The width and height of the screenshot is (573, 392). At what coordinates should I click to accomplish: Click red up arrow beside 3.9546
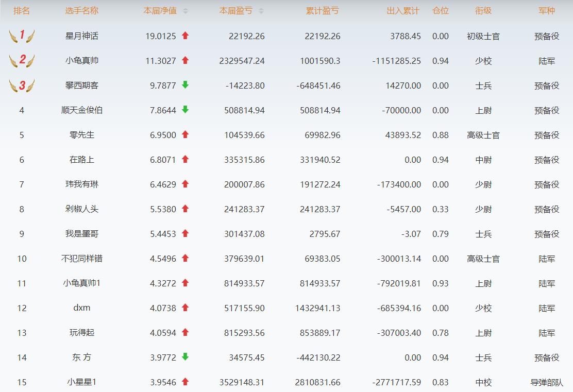pyautogui.click(x=186, y=382)
